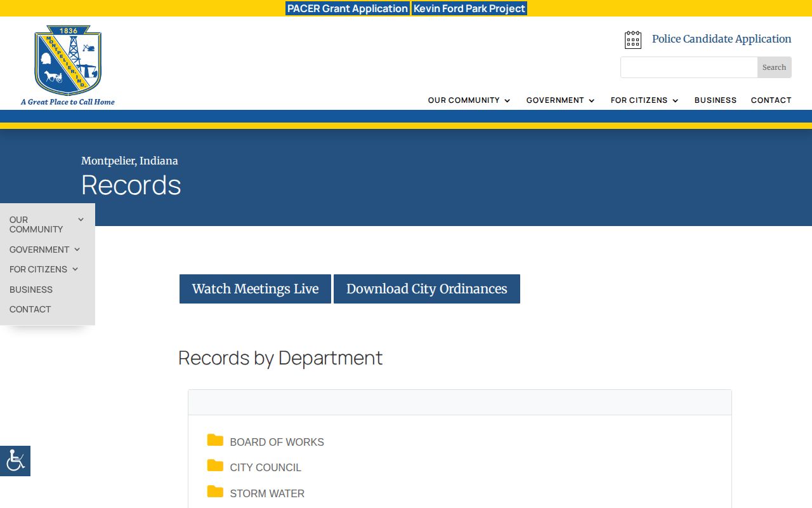Screen dimensions: 812x508
Task: Click the City Council folder icon
Action: [215, 465]
